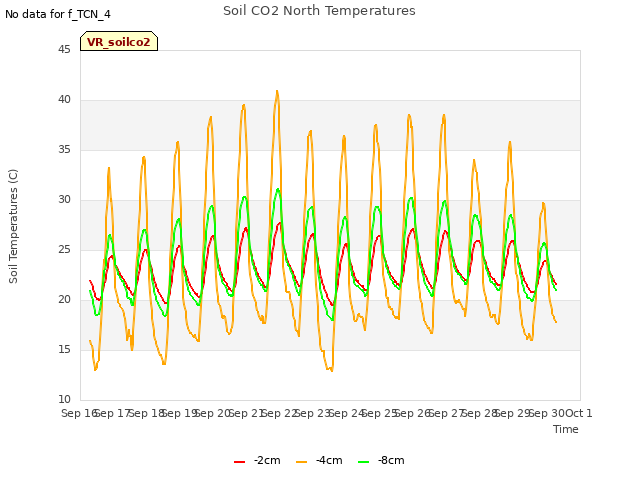Click the y-axis tick label 40
640x480 pixels.
64,100
